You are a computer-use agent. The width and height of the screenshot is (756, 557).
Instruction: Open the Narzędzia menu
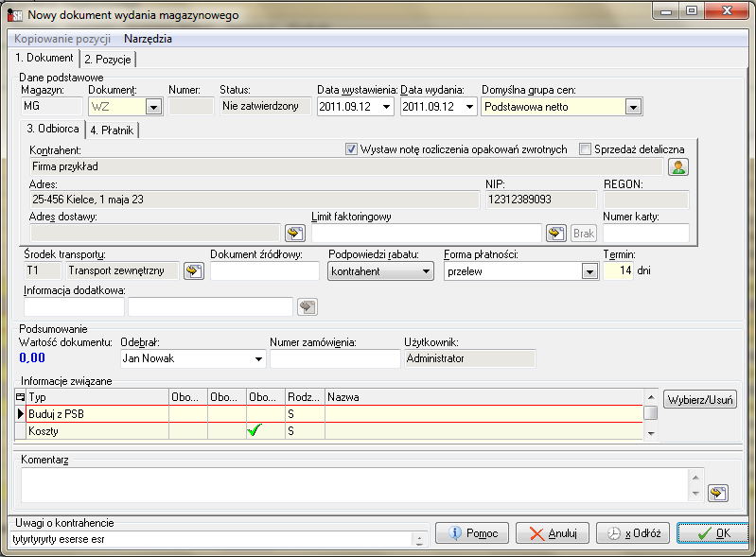tap(148, 39)
